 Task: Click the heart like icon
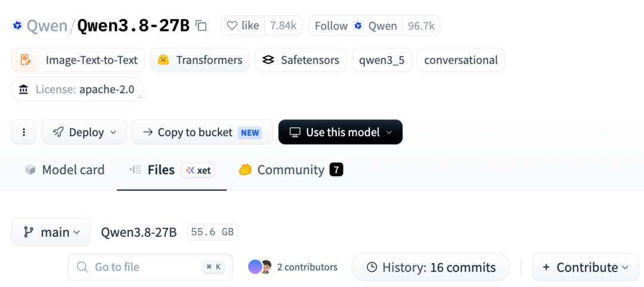[x=232, y=26]
